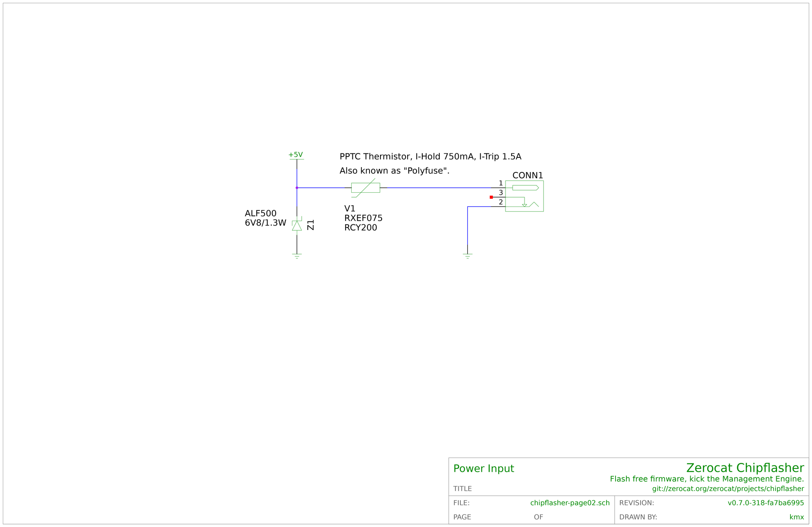Click the PPTC Thermistor note text
Screen dimensions: 812x527
click(430, 157)
